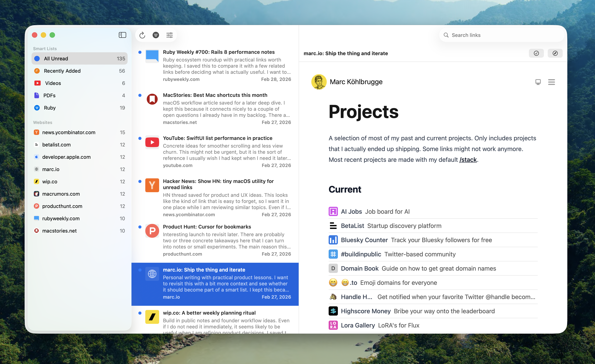Open the hamburger menu on marc.io page
This screenshot has width=595, height=364.
[551, 82]
